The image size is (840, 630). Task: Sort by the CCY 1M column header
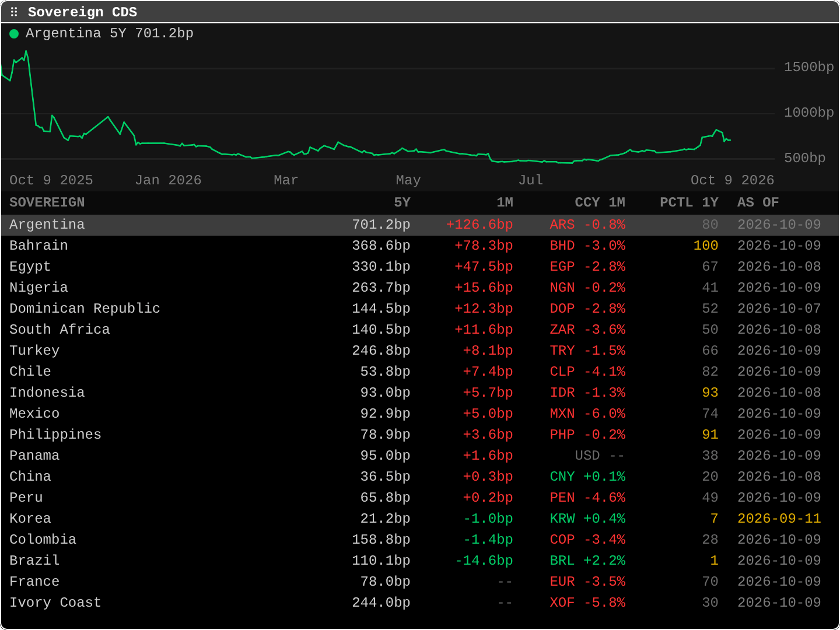click(x=600, y=202)
